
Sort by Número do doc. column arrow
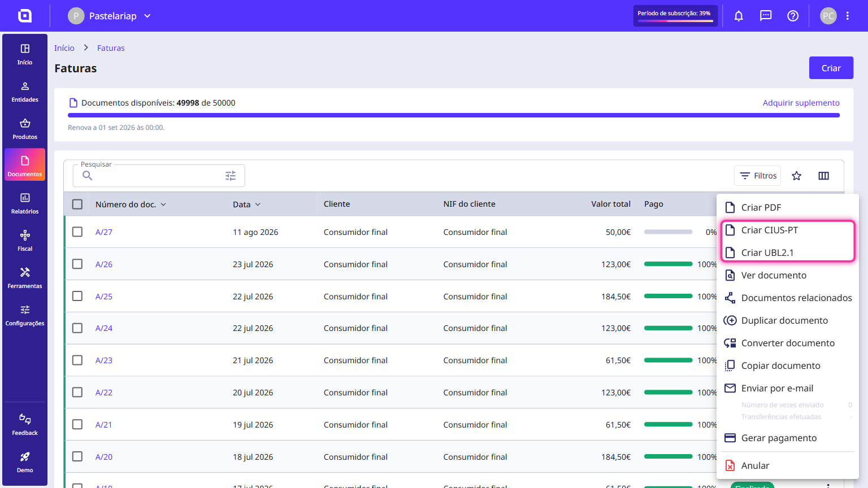[x=163, y=204]
